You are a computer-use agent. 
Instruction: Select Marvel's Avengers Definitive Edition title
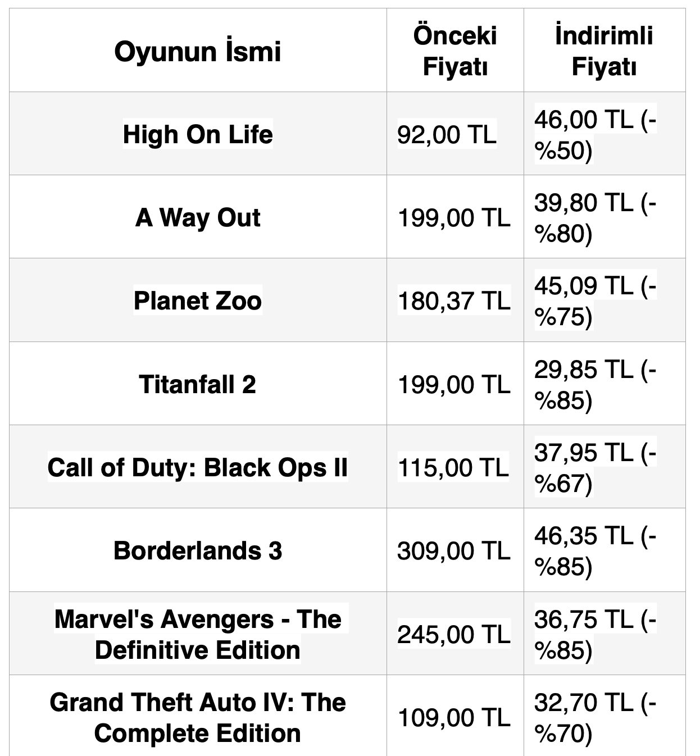coord(198,634)
